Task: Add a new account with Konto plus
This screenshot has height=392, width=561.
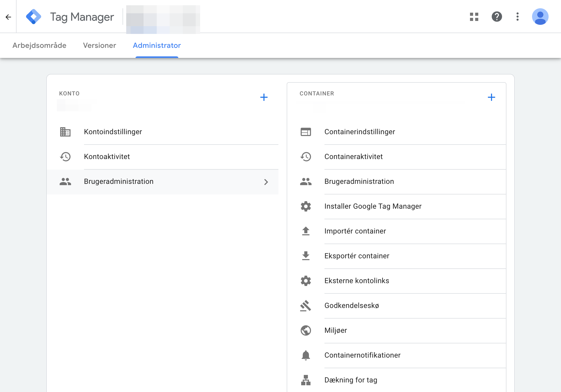Action: pos(264,97)
